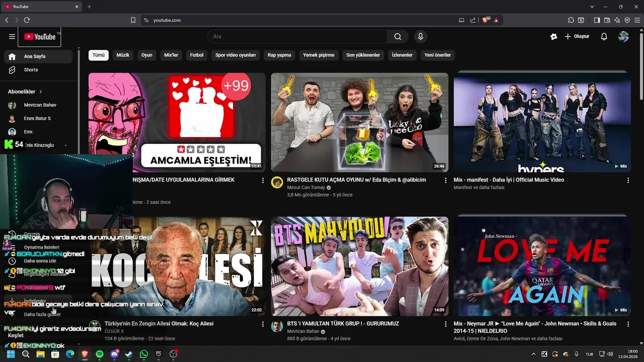
Task: Open Mesut Can Tomay channel link
Action: tap(306, 188)
